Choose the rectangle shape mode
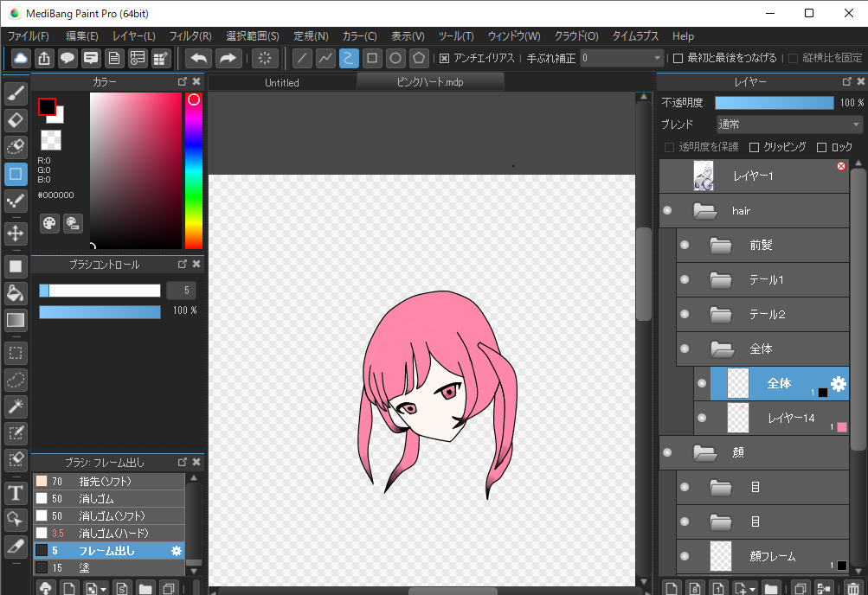Image resolution: width=868 pixels, height=595 pixels. tap(372, 58)
